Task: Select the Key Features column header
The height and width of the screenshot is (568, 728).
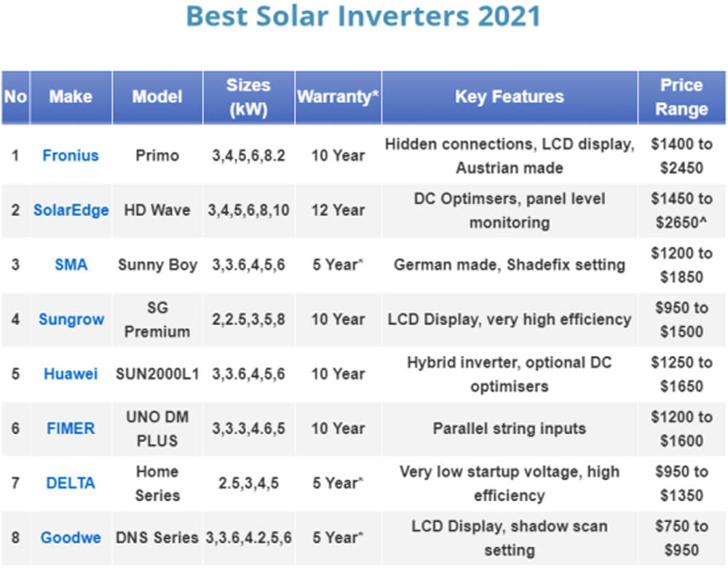Action: 510,98
